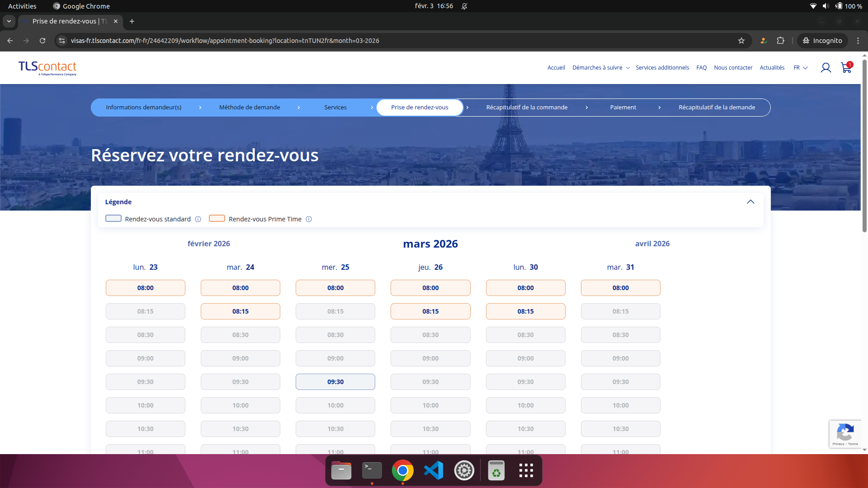
Task: Collapse the Légende section
Action: point(751,202)
